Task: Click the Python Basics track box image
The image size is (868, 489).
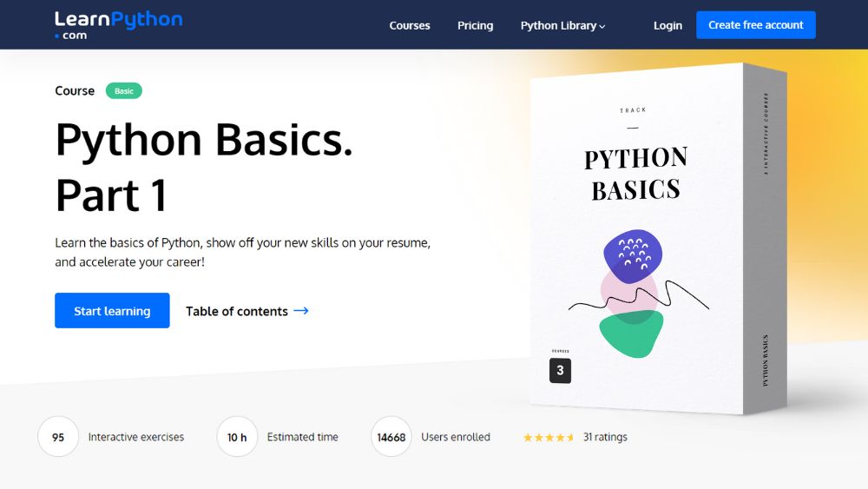Action: pyautogui.click(x=658, y=239)
